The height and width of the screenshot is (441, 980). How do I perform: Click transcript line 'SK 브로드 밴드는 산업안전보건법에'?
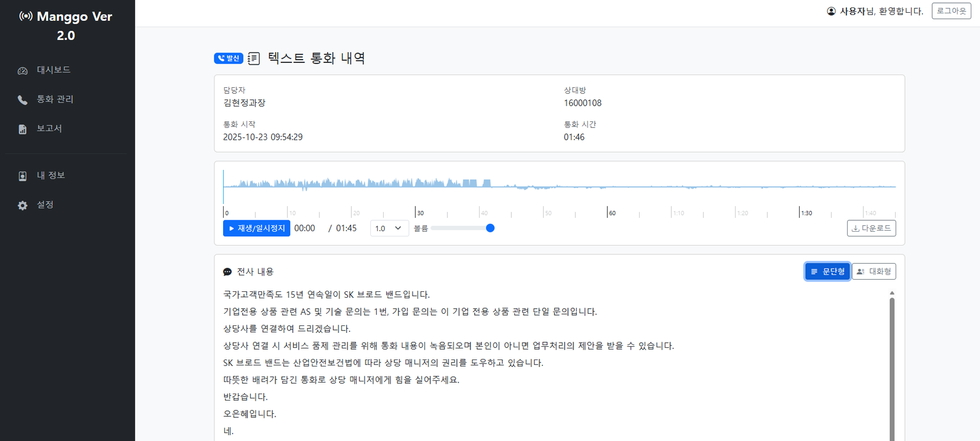[383, 363]
